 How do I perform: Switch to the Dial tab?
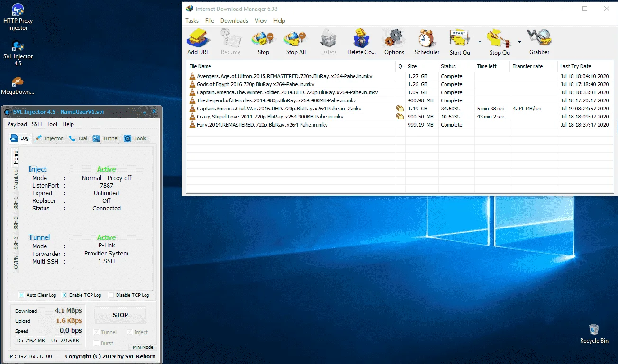78,138
